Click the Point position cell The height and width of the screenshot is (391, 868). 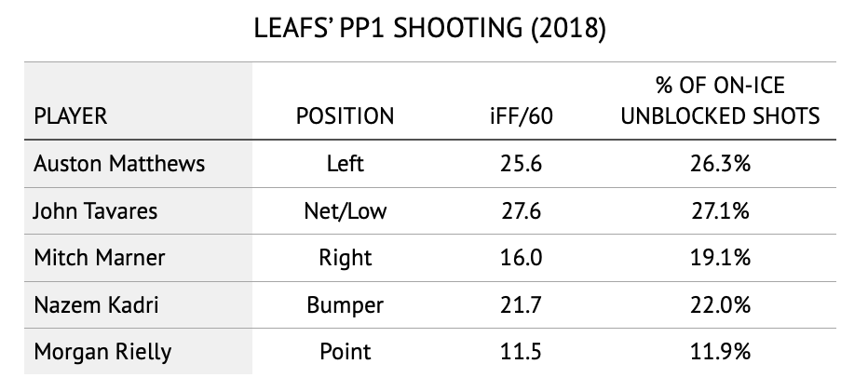(x=345, y=352)
